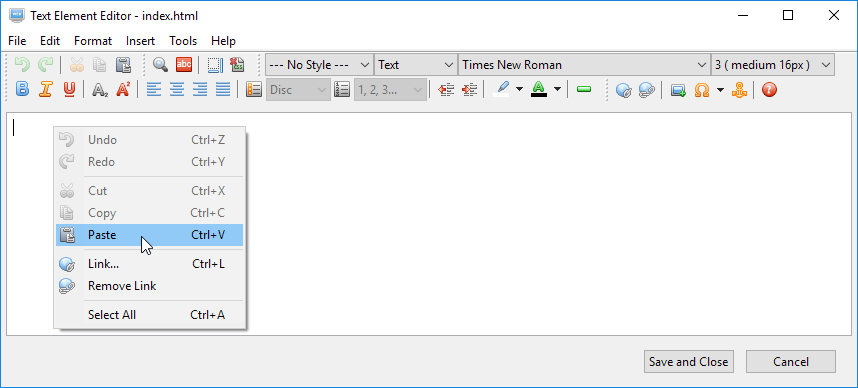858x388 pixels.
Task: Open the Times New Roman font dropdown
Action: [584, 65]
